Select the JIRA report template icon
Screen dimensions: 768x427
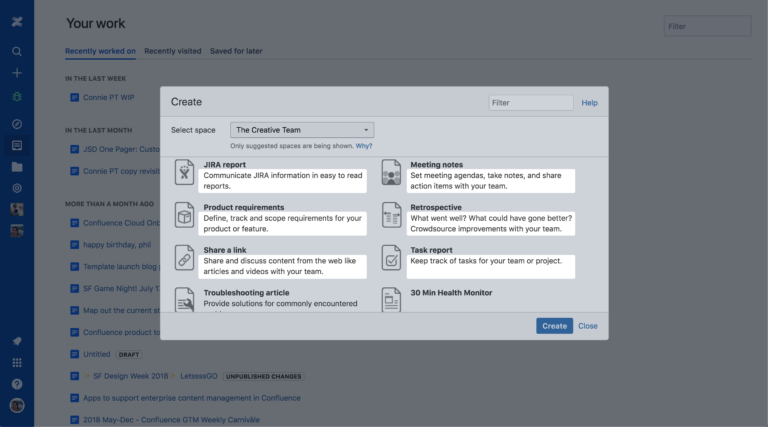(185, 172)
